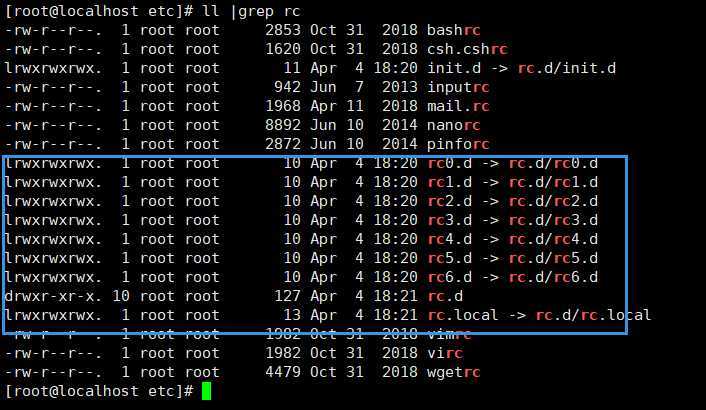Select the file name 'pinforc'

pyautogui.click(x=458, y=144)
